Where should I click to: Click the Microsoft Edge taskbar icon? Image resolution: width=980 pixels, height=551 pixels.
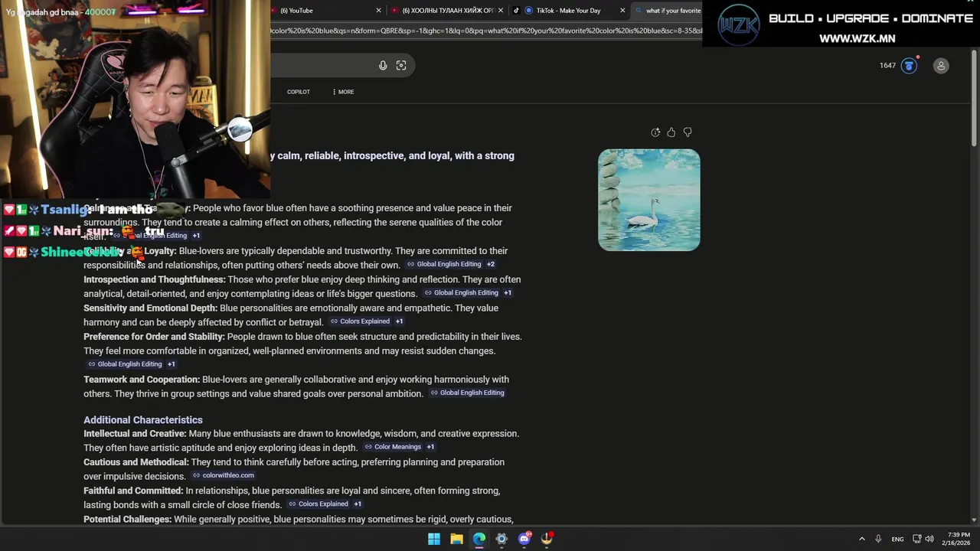pos(479,539)
